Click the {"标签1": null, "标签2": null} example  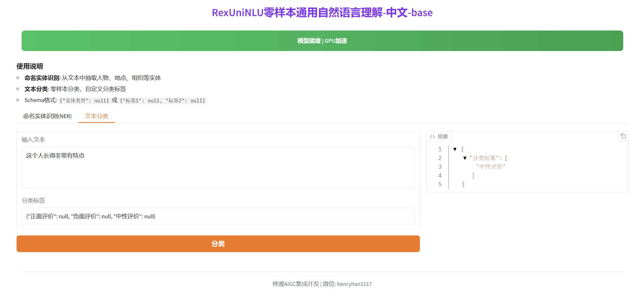click(x=163, y=101)
